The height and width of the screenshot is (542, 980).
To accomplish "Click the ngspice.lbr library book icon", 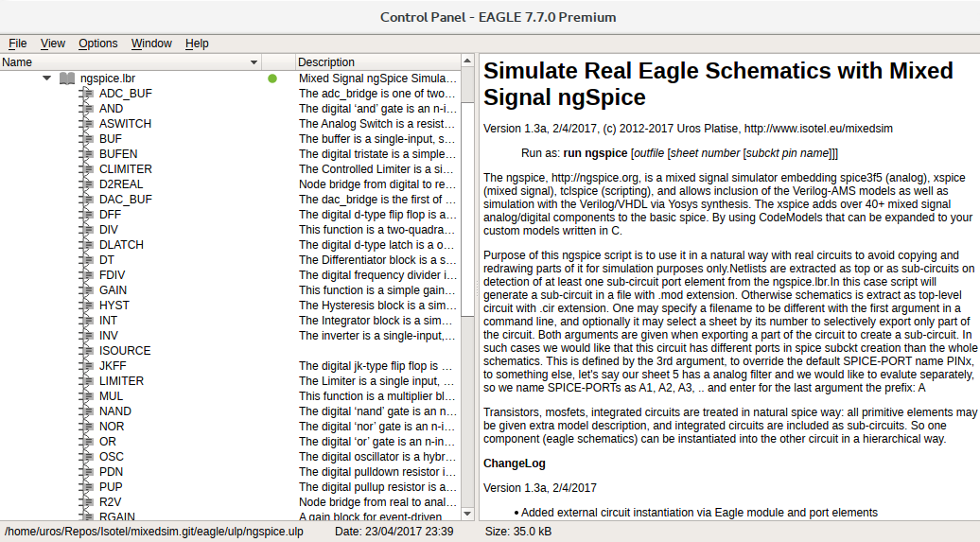I will [x=67, y=79].
